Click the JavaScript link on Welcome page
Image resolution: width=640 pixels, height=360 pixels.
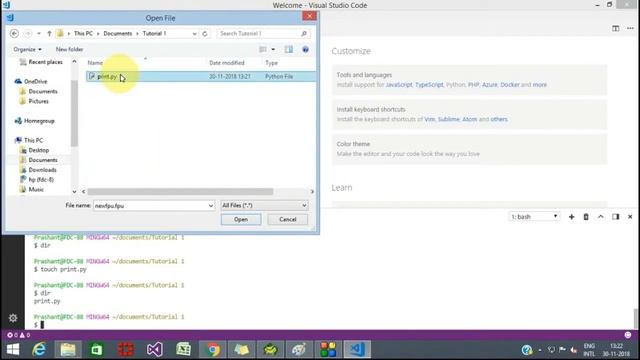399,85
